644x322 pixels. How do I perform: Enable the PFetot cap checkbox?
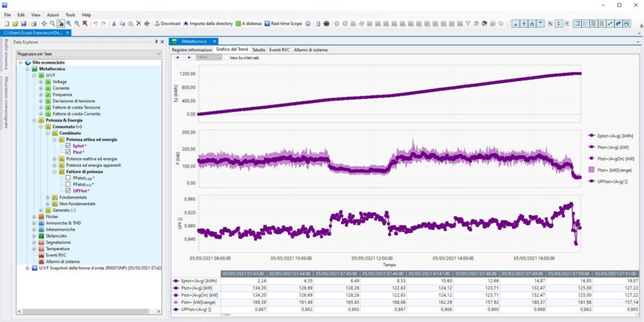click(68, 178)
